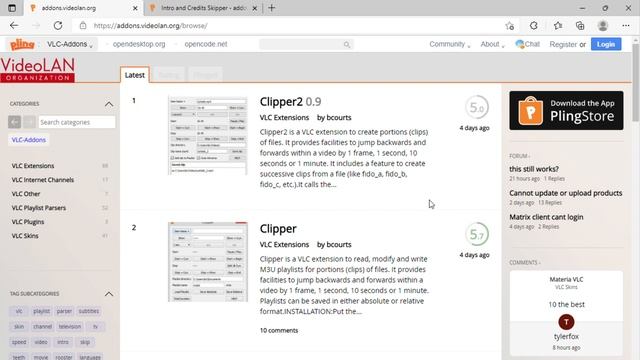The width and height of the screenshot is (640, 360).
Task: Click the speed tag
Action: (19, 342)
